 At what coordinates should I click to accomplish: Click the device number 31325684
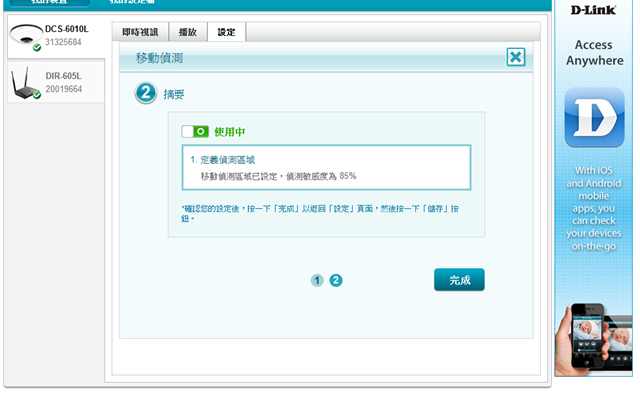click(x=63, y=42)
